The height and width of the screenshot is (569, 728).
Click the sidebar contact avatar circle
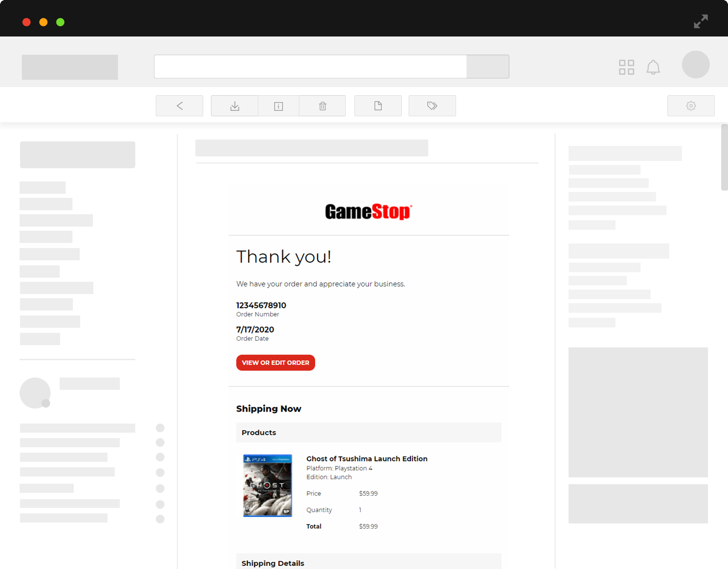click(x=35, y=393)
